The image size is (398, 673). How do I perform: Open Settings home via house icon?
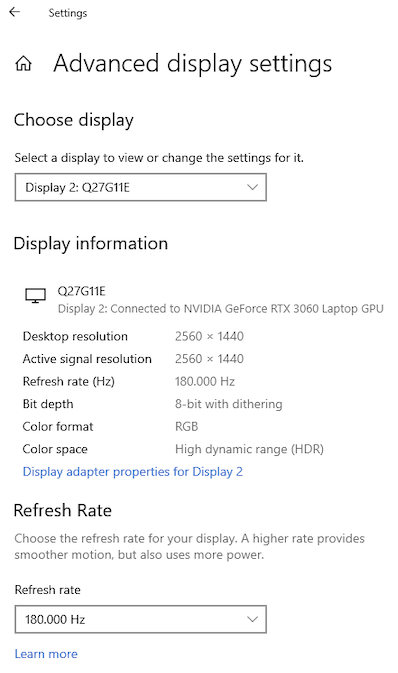click(x=24, y=64)
